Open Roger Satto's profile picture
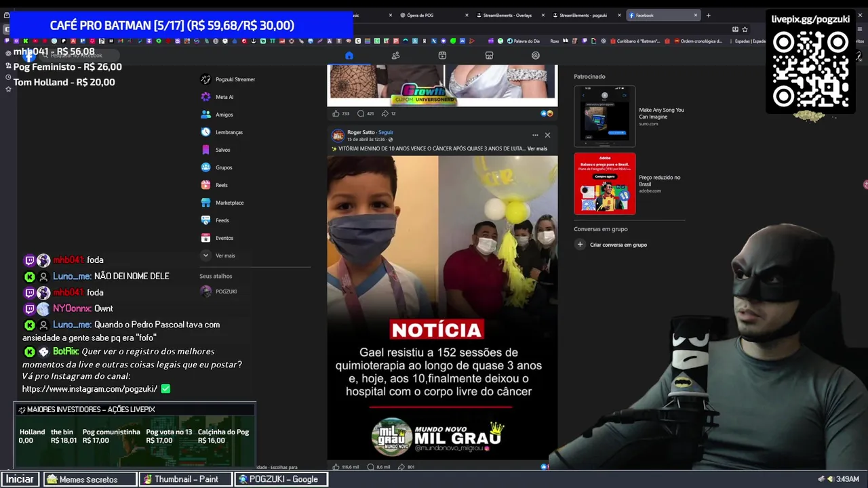The width and height of the screenshot is (868, 488). [338, 136]
